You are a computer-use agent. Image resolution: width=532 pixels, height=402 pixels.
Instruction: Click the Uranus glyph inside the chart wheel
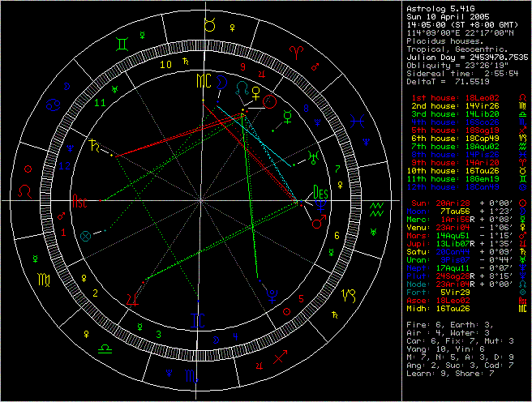coord(311,156)
